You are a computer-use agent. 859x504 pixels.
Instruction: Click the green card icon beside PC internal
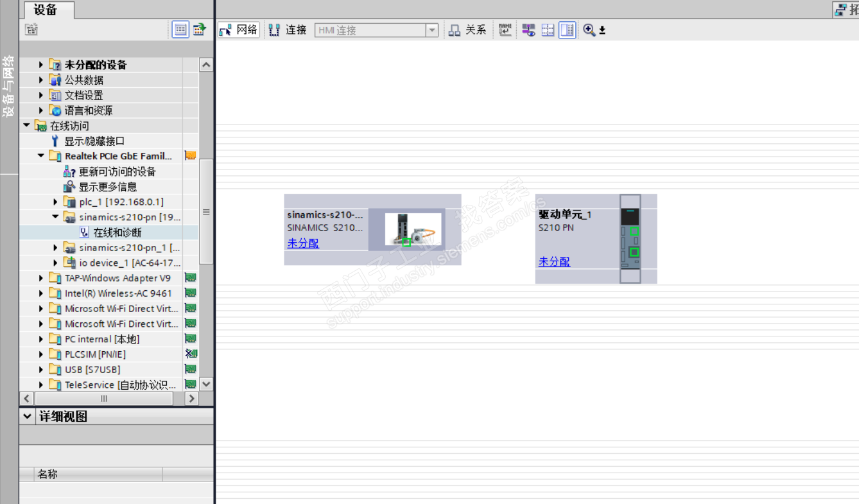tap(190, 339)
